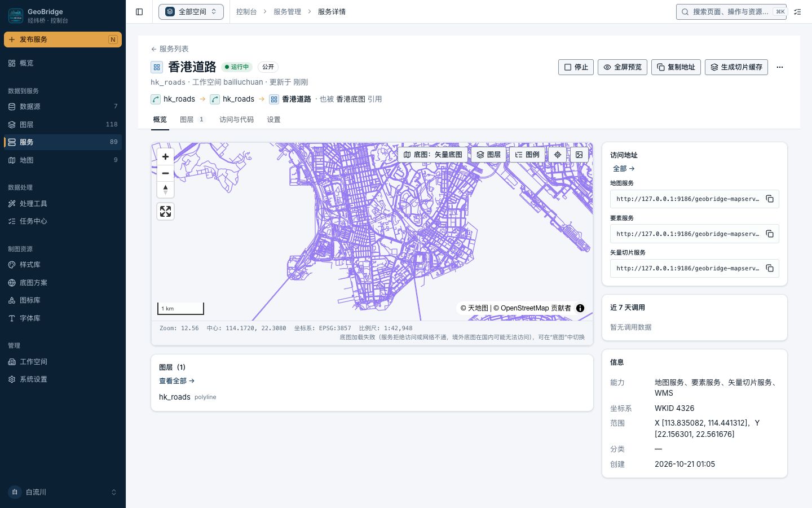
Task: Toggle the sidebar collapse icon
Action: (139, 12)
